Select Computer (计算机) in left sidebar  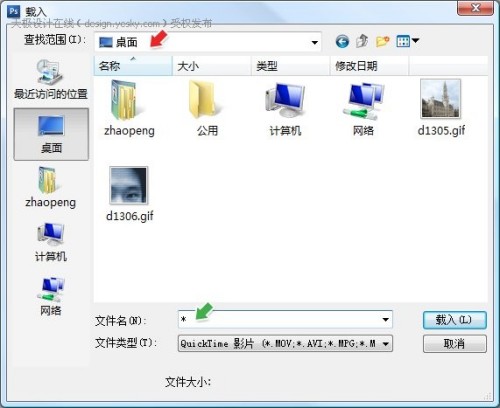pos(51,242)
